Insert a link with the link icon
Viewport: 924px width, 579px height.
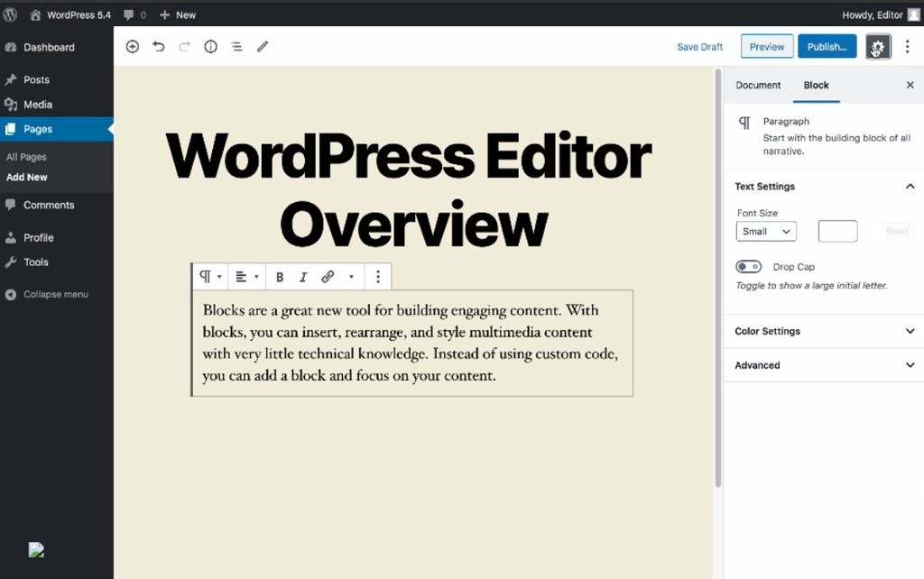click(x=328, y=277)
